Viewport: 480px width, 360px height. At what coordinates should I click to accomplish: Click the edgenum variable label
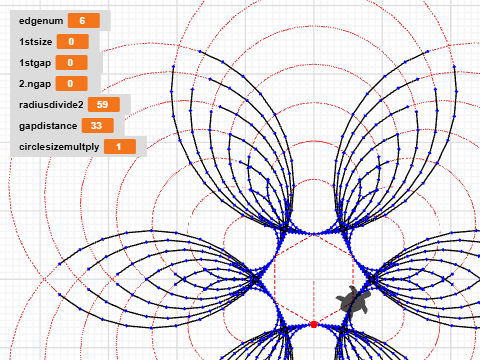[x=41, y=21]
